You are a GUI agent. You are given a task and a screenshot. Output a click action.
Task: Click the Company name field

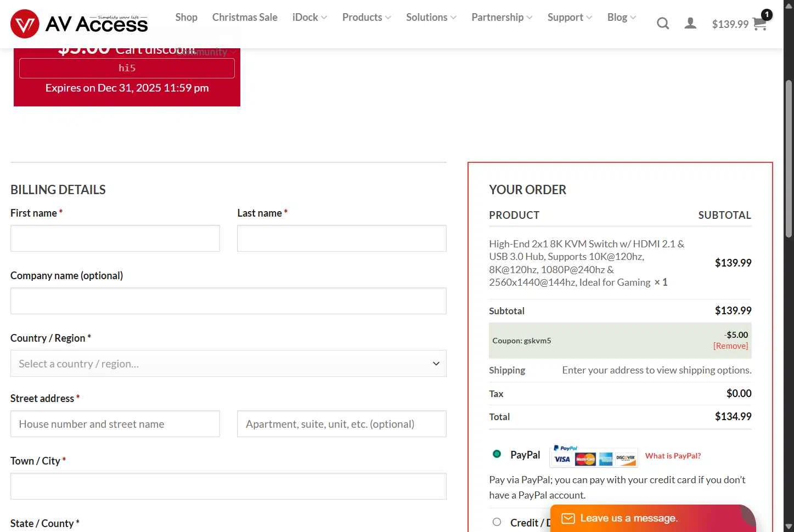click(228, 301)
